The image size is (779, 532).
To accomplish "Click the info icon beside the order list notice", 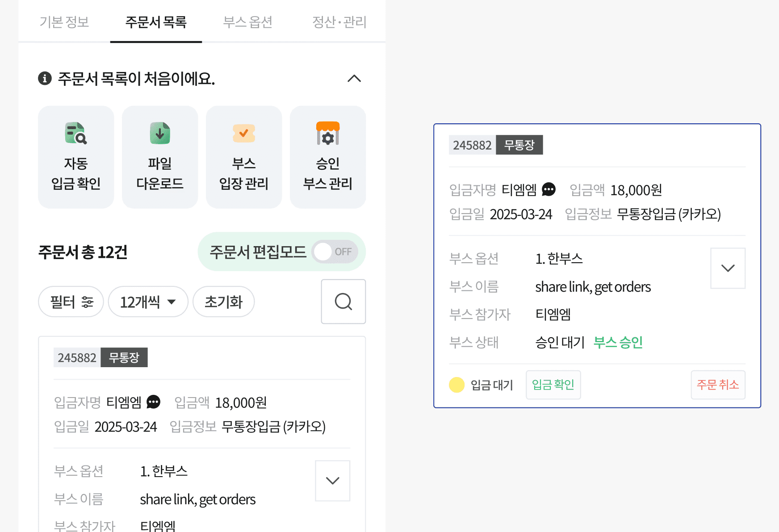I will 45,79.
